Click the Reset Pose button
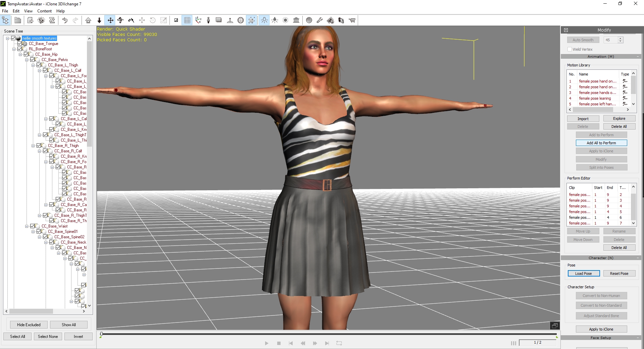This screenshot has height=349, width=644. point(619,273)
